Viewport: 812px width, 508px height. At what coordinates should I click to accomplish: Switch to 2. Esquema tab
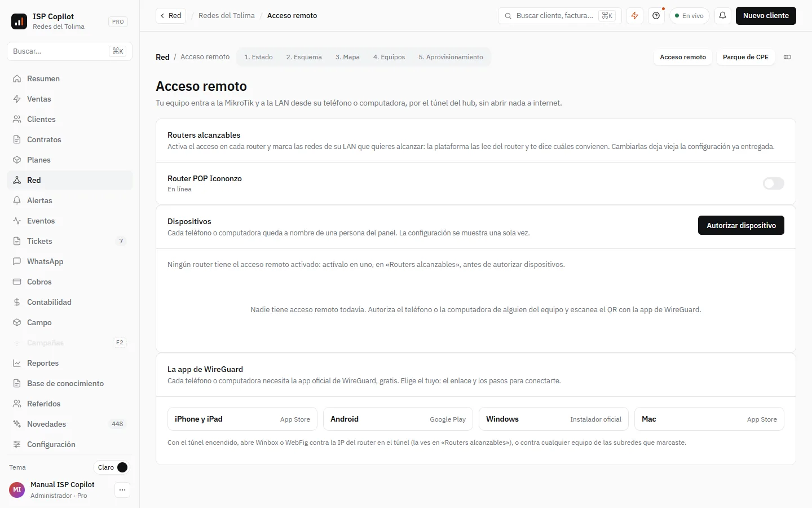click(x=304, y=57)
